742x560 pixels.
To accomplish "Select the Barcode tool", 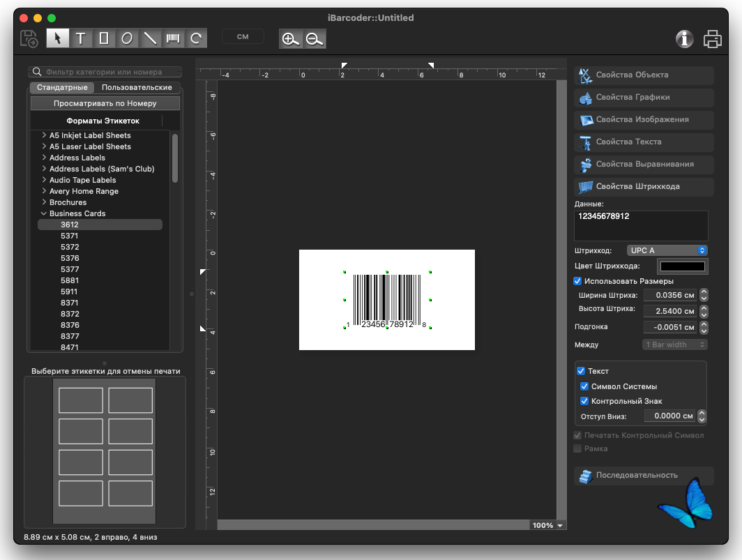I will pyautogui.click(x=172, y=38).
